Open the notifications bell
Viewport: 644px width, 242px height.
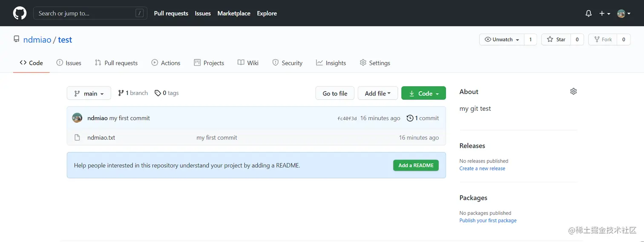coord(589,13)
